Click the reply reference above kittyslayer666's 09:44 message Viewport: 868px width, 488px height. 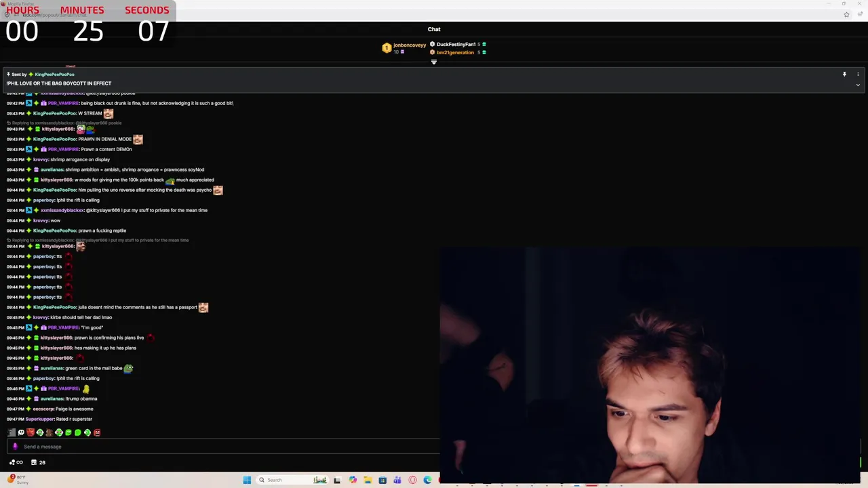point(98,240)
